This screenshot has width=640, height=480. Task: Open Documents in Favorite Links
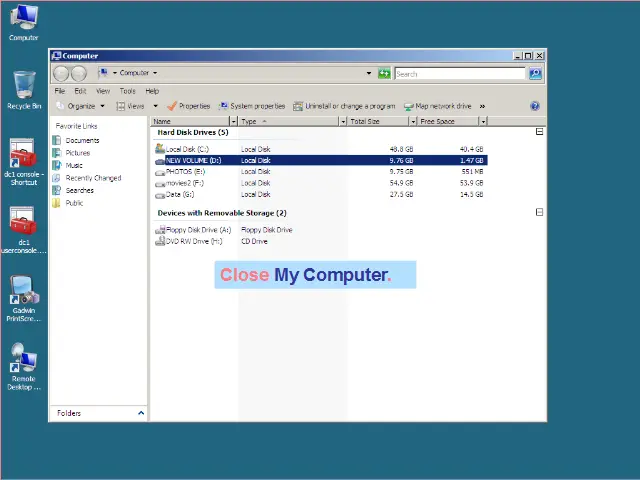pos(76,140)
